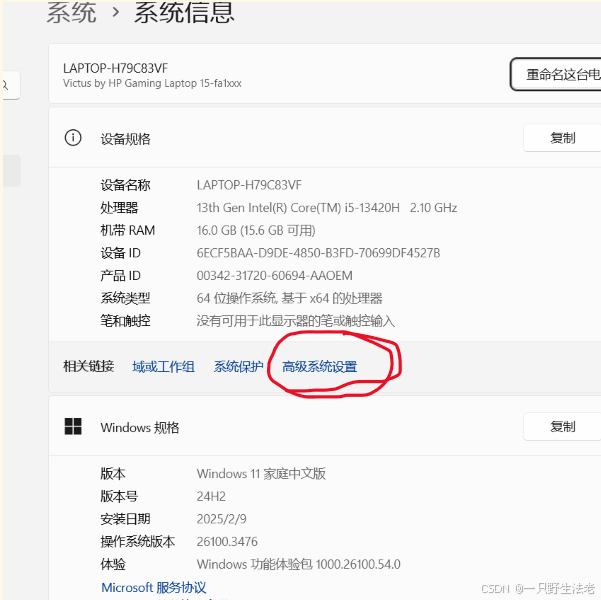Click the 系统信息 page title
601x600 pixels.
(x=184, y=12)
